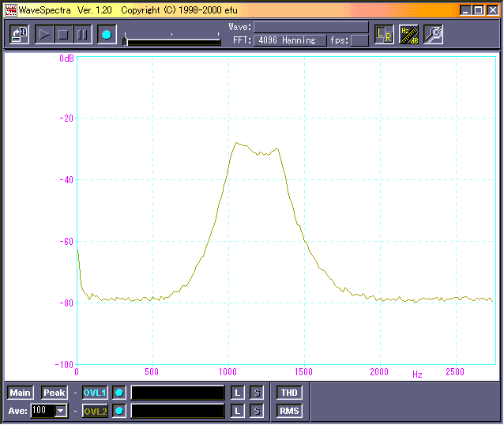Click the 0dB axis label
The width and height of the screenshot is (504, 425).
[x=66, y=58]
